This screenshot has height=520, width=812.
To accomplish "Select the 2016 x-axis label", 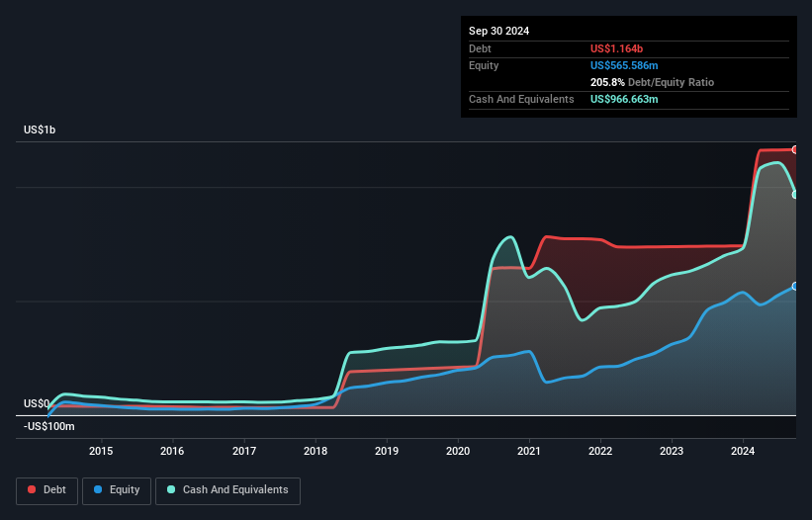I will [172, 451].
